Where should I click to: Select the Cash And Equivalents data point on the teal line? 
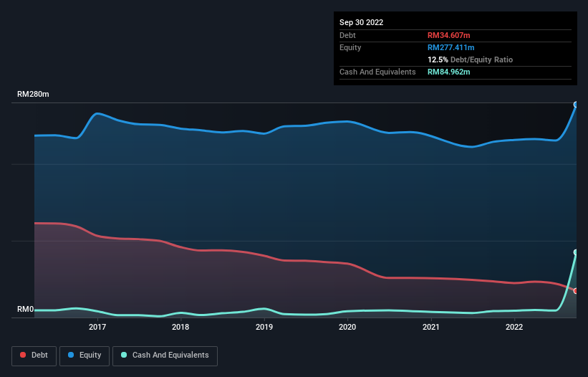576,252
